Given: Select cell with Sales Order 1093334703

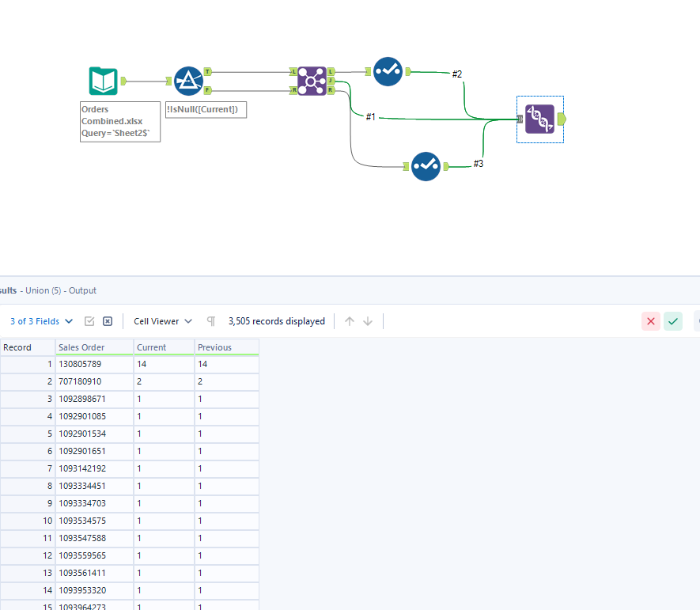Looking at the screenshot, I should pos(94,504).
